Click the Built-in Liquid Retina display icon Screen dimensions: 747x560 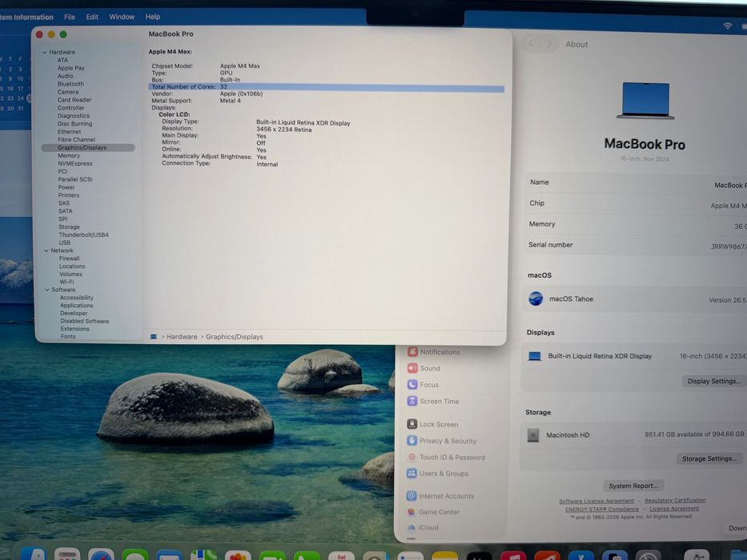coord(535,356)
